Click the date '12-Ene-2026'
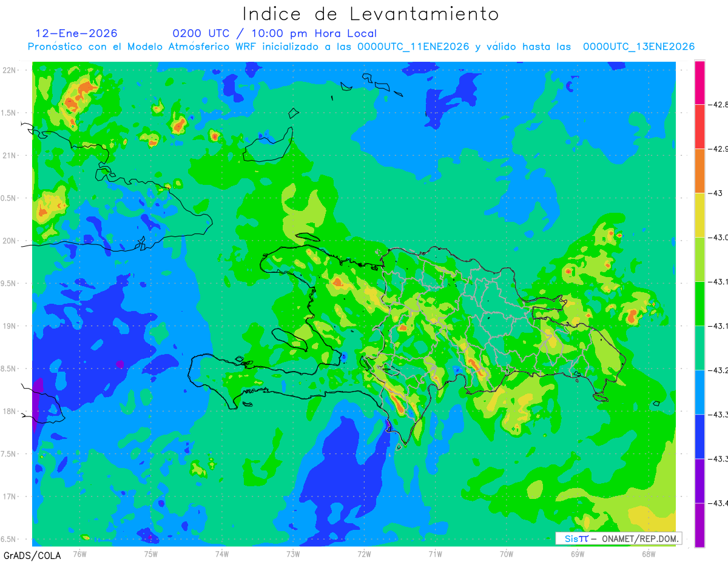The image size is (728, 562). tap(76, 33)
